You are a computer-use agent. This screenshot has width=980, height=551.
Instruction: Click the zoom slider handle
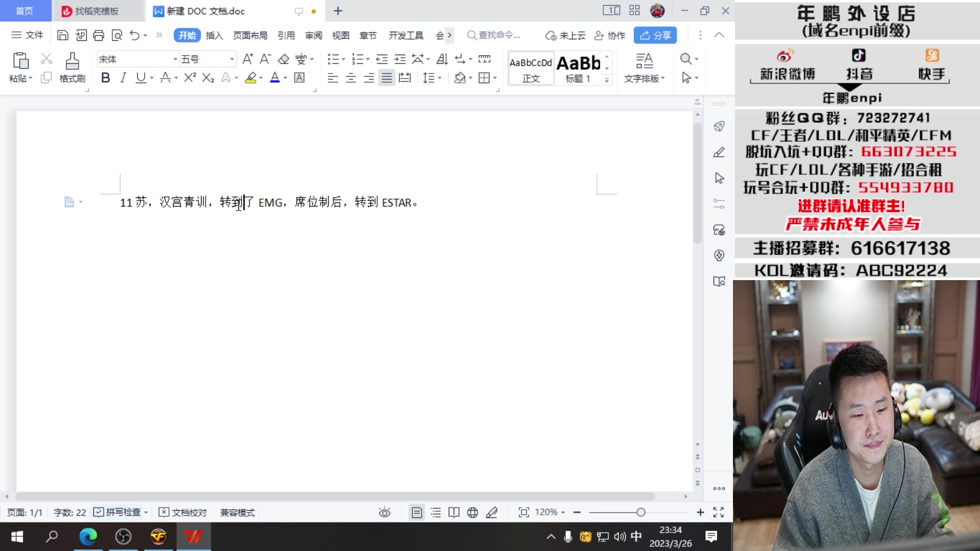click(x=641, y=512)
